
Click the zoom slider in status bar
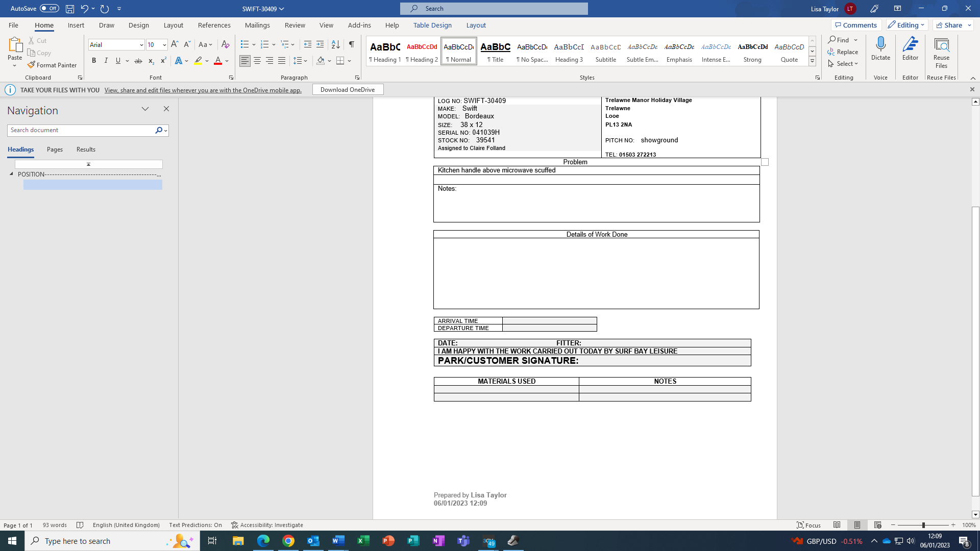[923, 525]
